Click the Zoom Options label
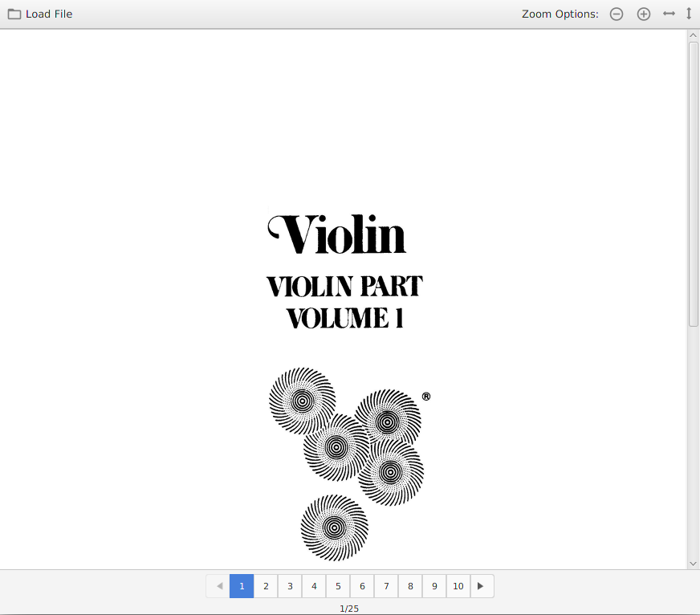The width and height of the screenshot is (700, 615). [560, 14]
